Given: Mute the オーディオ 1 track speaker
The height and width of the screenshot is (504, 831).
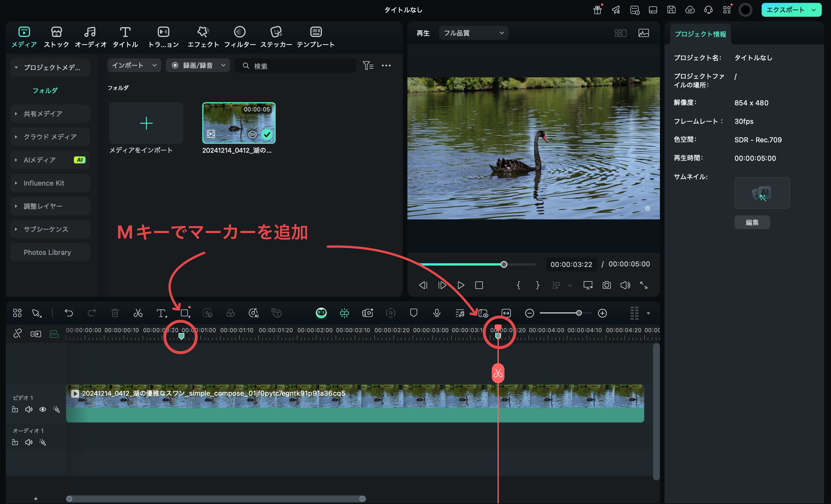Looking at the screenshot, I should click(29, 442).
